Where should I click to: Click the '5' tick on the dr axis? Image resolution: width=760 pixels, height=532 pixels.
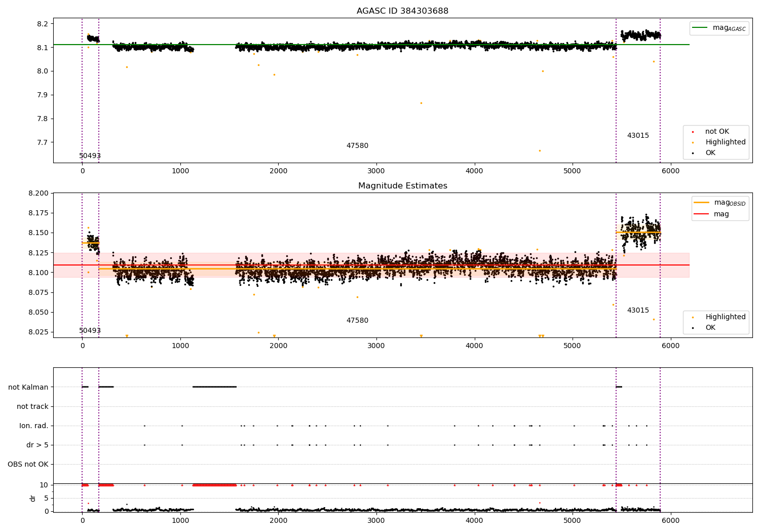pyautogui.click(x=47, y=498)
